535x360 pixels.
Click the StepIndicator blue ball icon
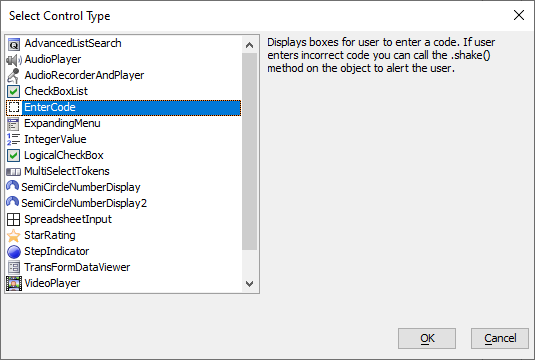click(x=14, y=251)
